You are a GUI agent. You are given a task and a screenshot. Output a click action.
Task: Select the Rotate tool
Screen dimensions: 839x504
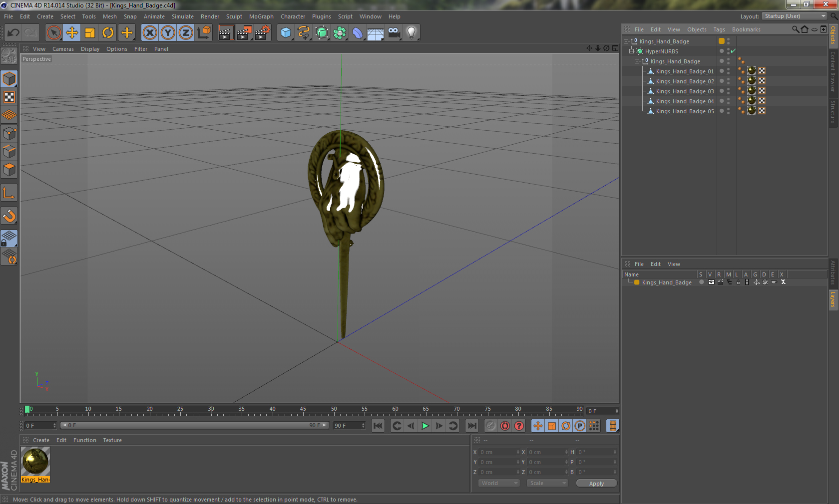click(108, 33)
